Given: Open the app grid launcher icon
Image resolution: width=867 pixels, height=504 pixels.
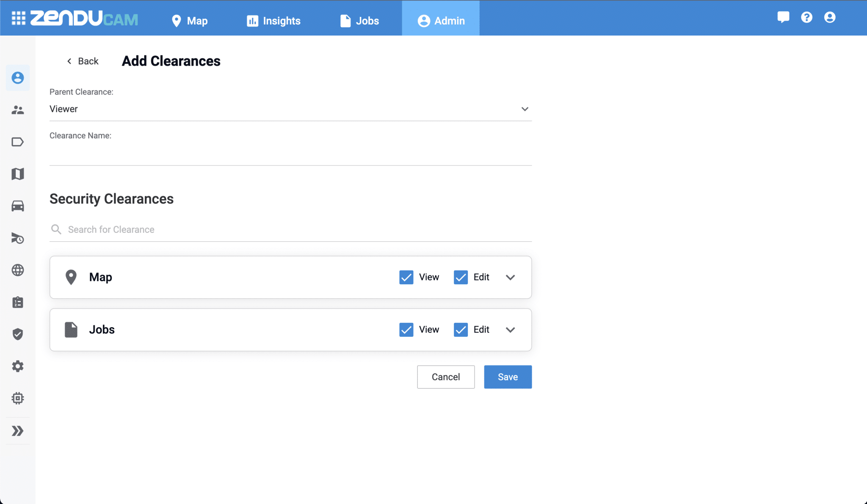Looking at the screenshot, I should (x=18, y=18).
